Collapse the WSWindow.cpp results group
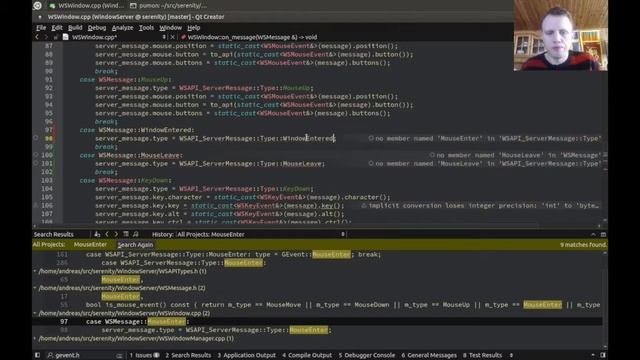 point(35,313)
